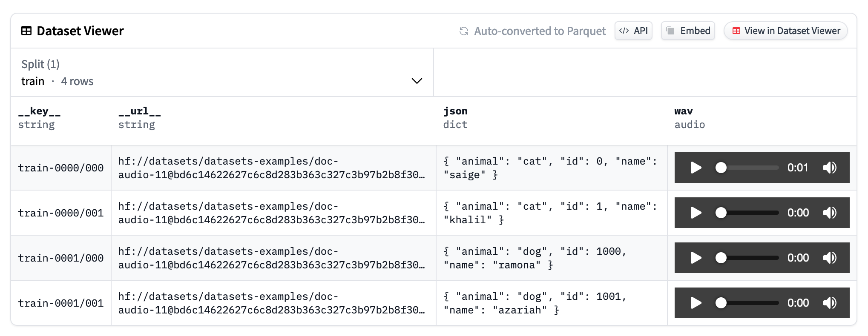Play the azariah dog audio clip

tap(696, 303)
